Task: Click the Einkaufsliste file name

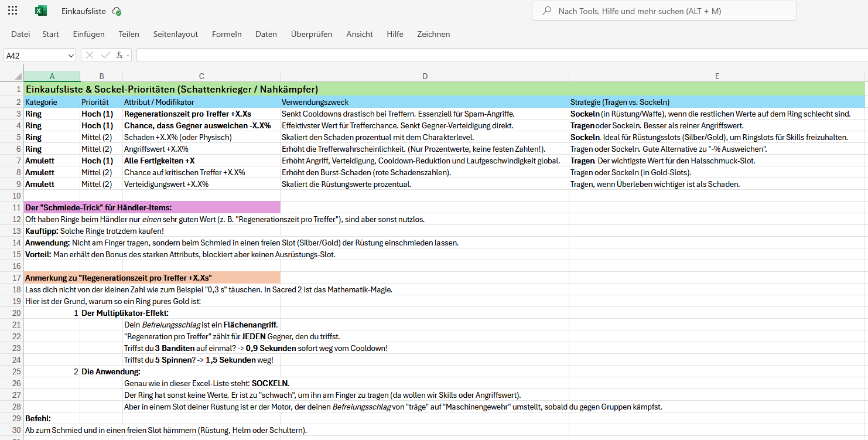Action: click(84, 11)
